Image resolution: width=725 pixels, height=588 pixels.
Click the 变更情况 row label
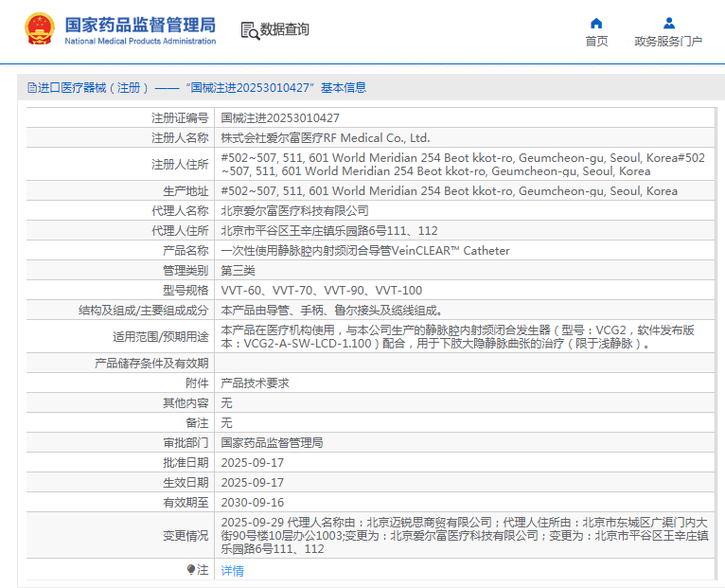pos(185,535)
